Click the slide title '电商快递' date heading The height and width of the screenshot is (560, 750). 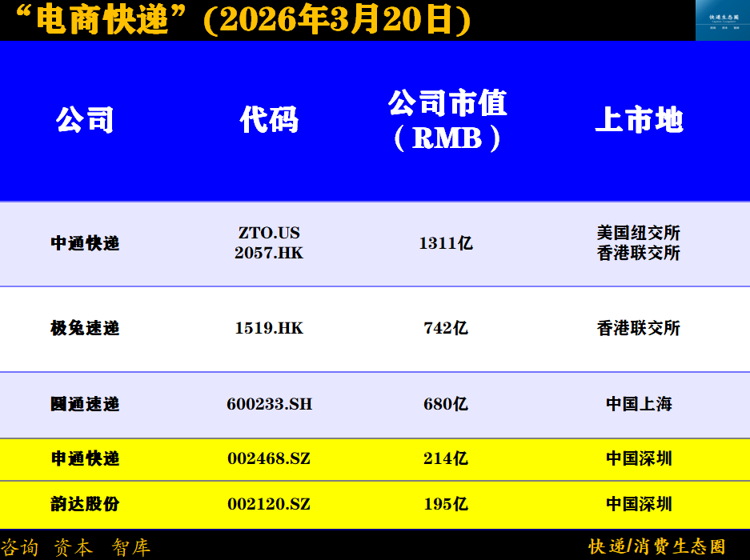[x=243, y=19]
